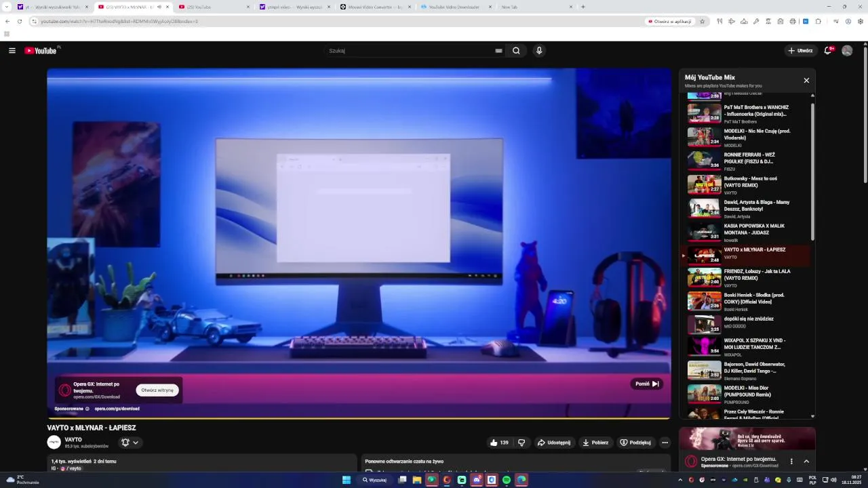Select Boski Heniek - Słodka playlist item
Viewport: 868px width, 488px height.
pyautogui.click(x=745, y=301)
